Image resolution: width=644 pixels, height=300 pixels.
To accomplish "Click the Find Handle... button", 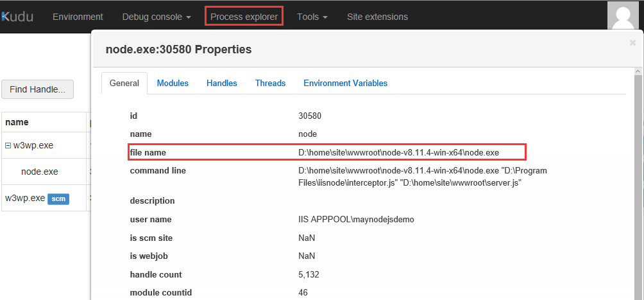I will pyautogui.click(x=37, y=89).
